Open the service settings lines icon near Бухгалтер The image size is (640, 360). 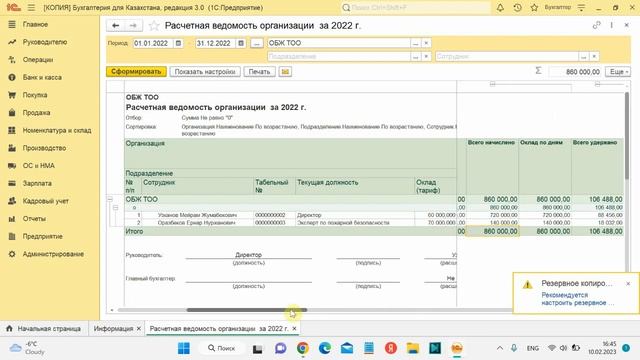click(x=582, y=7)
